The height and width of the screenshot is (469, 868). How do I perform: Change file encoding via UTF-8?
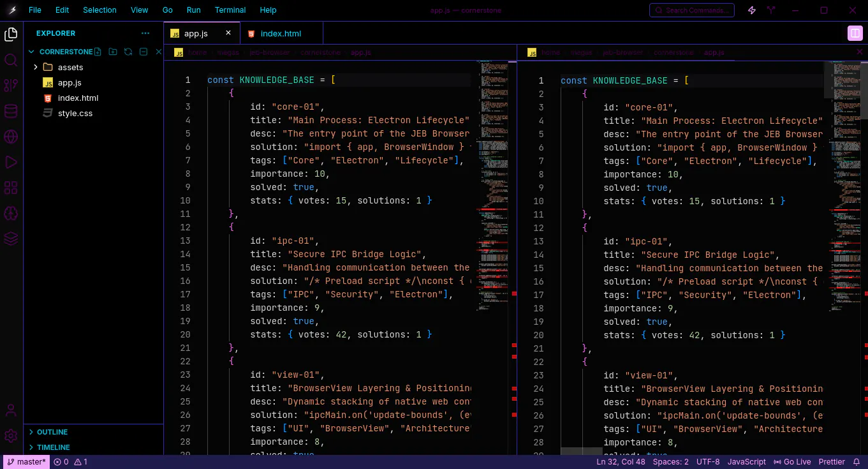click(708, 462)
